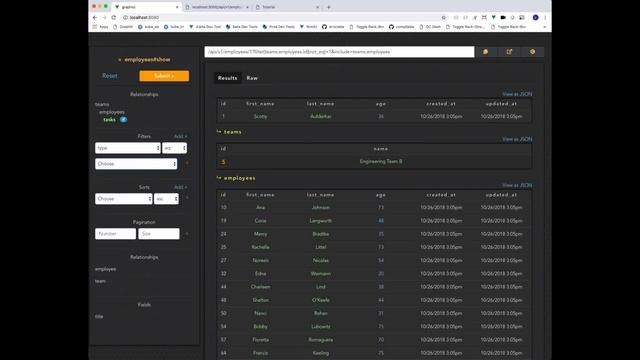The height and width of the screenshot is (360, 640).
Task: Go back via the employees#show header arrow
Action: click(120, 60)
